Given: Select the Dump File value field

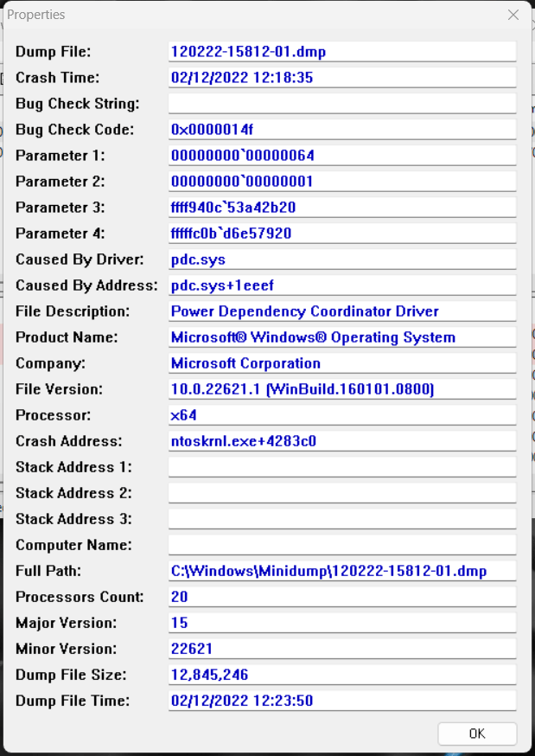Looking at the screenshot, I should pos(342,52).
